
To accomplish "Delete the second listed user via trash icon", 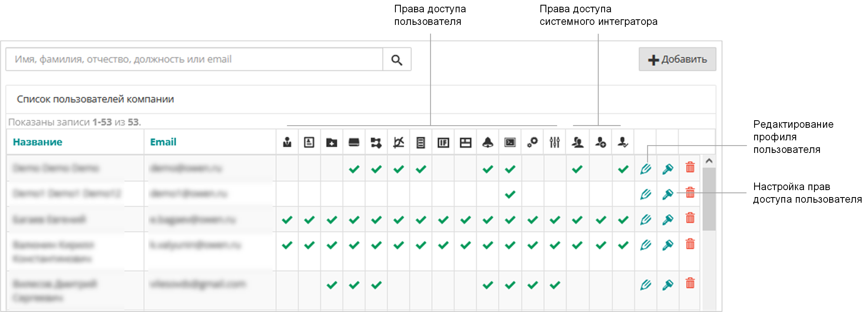I will coord(690,192).
